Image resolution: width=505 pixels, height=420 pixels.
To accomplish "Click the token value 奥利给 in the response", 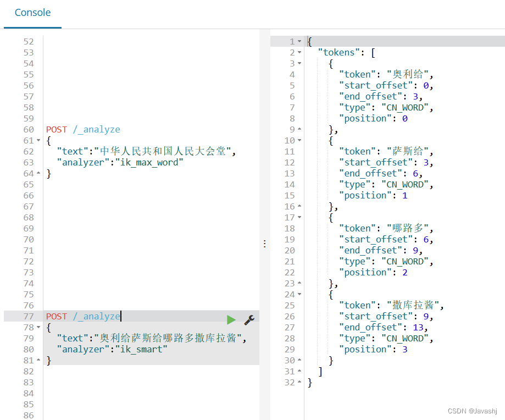I will click(x=407, y=74).
